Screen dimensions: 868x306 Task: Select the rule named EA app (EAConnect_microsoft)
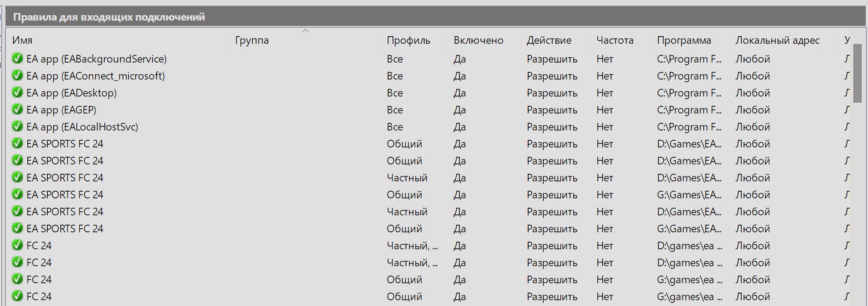[95, 76]
